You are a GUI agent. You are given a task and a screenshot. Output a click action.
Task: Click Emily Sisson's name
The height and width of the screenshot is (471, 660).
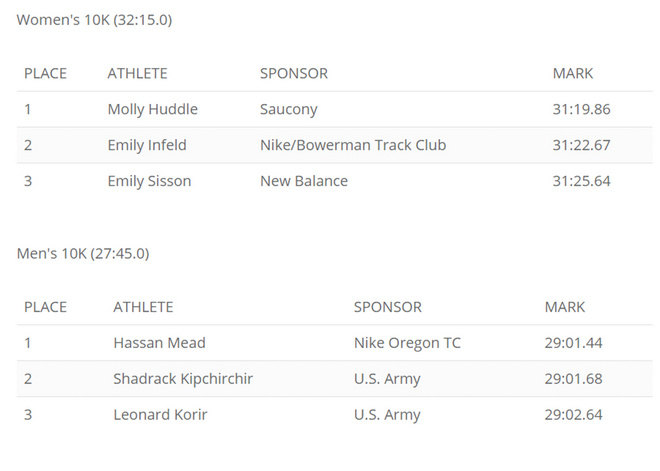(x=149, y=181)
